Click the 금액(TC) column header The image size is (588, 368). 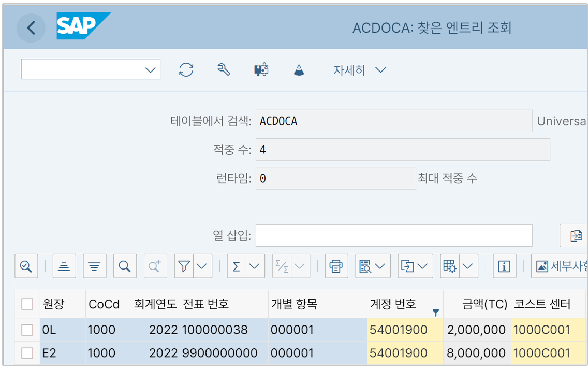click(477, 304)
